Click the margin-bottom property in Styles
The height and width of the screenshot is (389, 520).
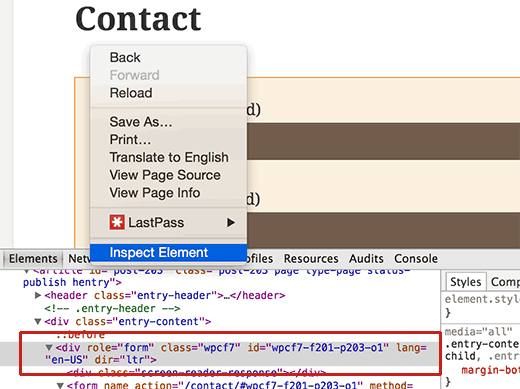click(490, 370)
